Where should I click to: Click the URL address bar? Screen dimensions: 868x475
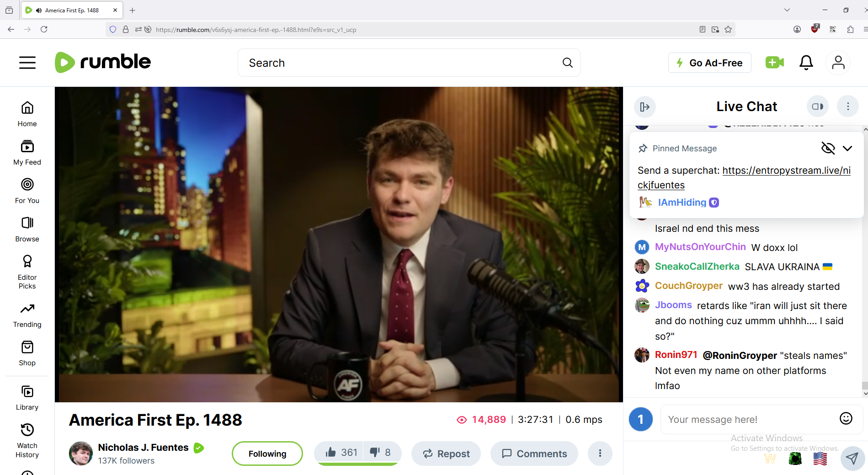(x=421, y=30)
